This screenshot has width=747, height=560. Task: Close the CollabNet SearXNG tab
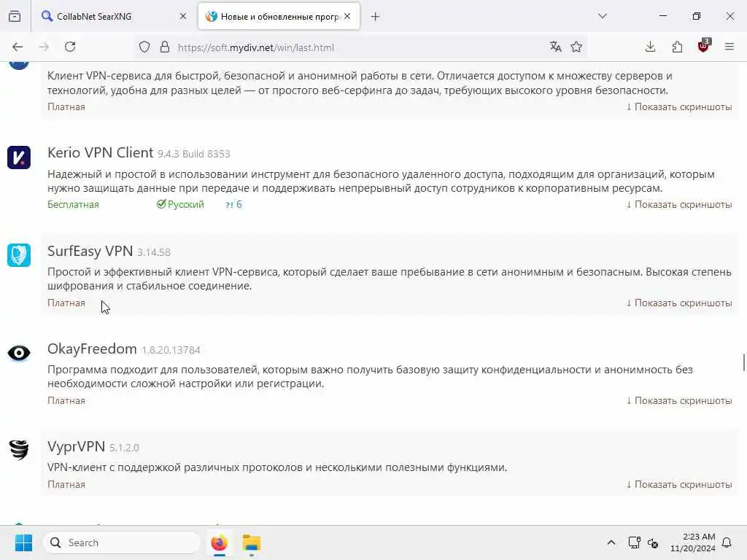click(183, 16)
